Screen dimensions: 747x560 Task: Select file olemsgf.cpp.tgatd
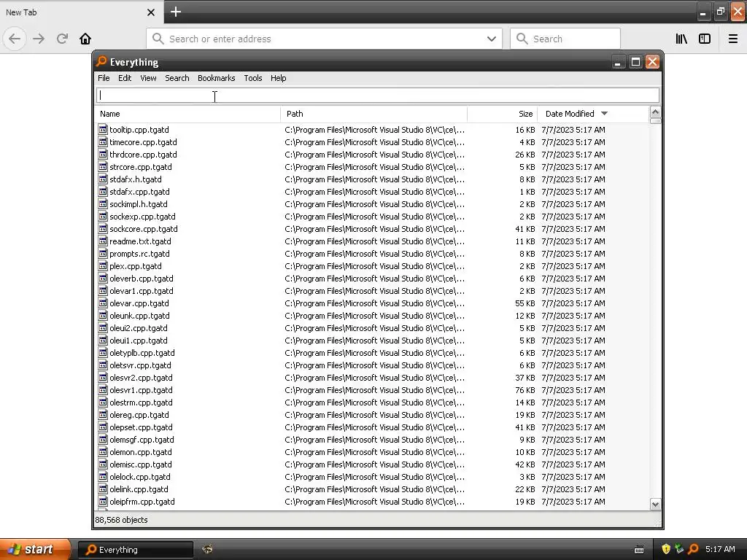point(142,440)
